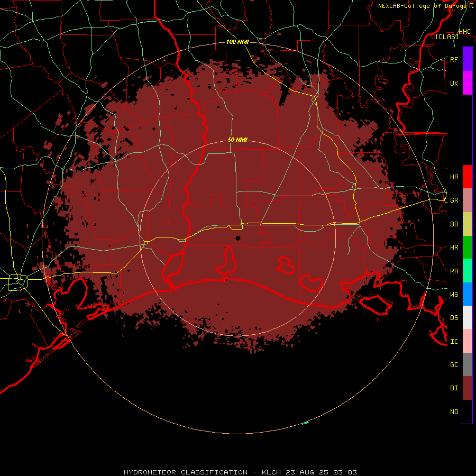
Task: Click the Hydrometeor Classification KLCH title caption
Action: 240,472
